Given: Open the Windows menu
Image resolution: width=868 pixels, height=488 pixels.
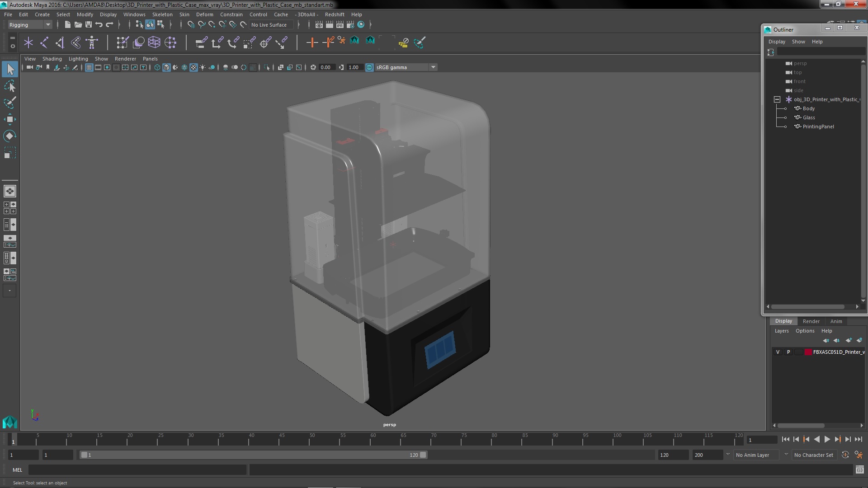Looking at the screenshot, I should click(x=134, y=14).
